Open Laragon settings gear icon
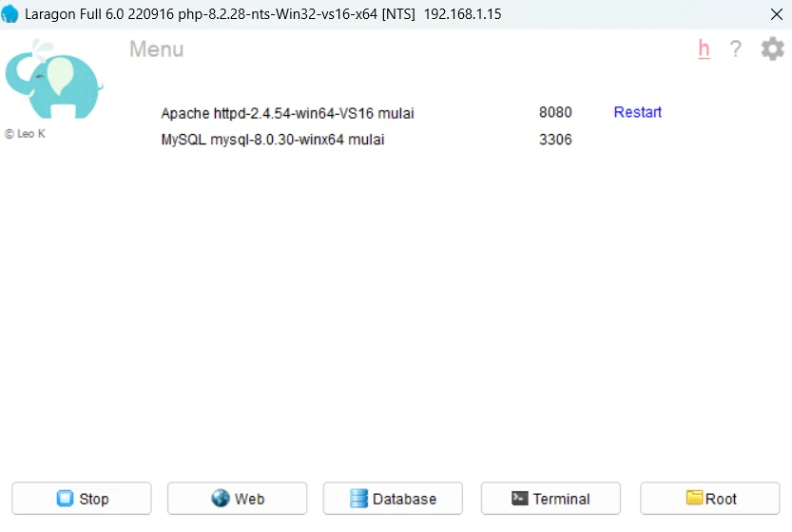Viewport: 792px width, 532px height. point(772,49)
